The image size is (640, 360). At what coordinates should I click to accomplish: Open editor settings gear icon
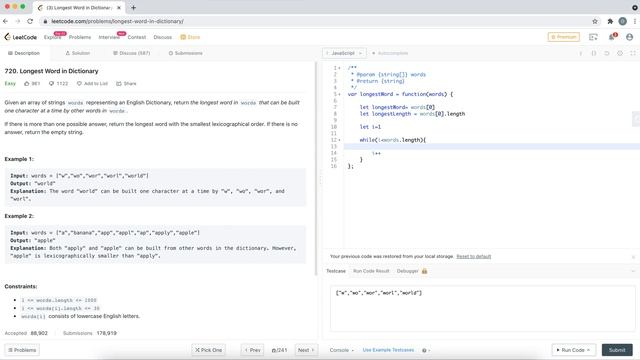point(620,53)
